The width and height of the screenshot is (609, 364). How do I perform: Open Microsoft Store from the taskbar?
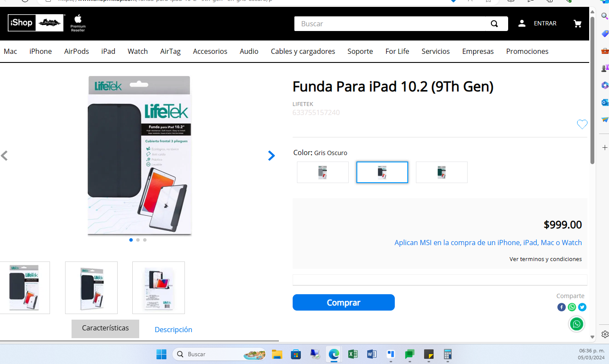tap(296, 354)
